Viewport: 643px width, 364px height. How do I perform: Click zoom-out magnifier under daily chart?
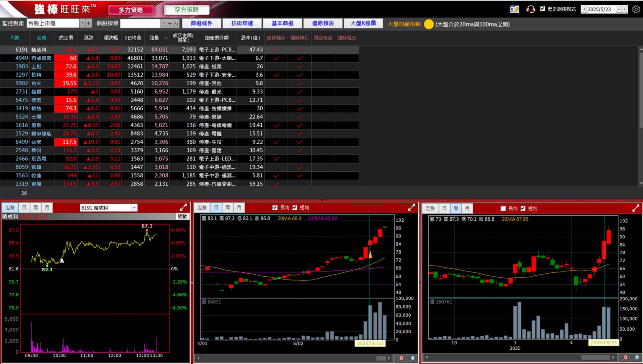point(412,358)
